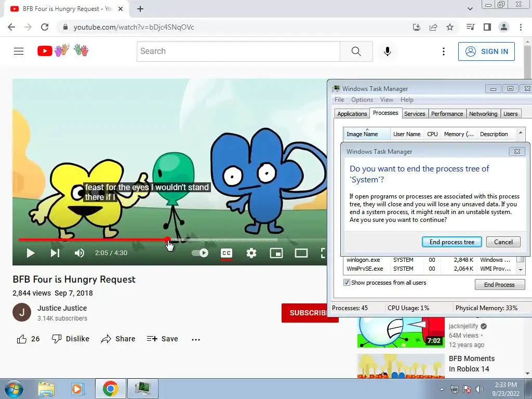Open Task Manager File menu
Viewport: 532px width, 399px height.
point(339,100)
